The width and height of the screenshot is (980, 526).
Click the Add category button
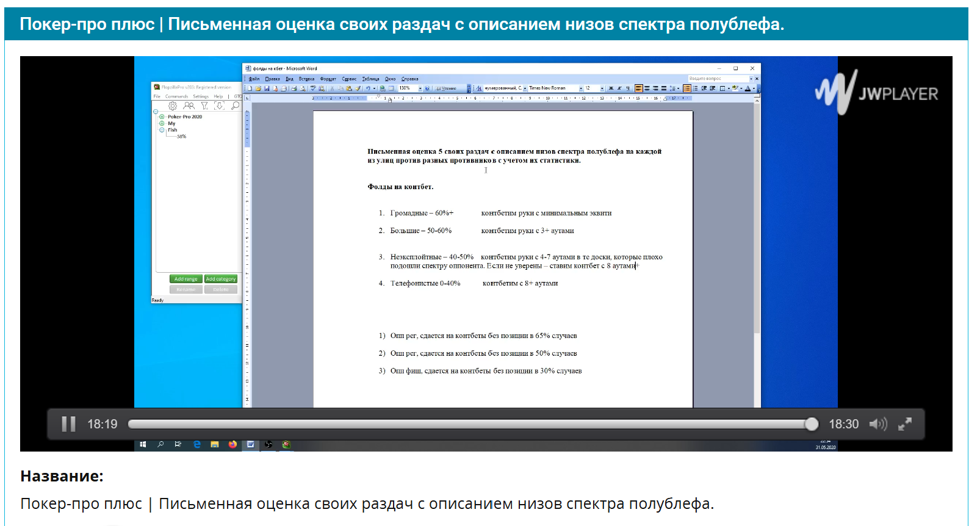point(221,279)
